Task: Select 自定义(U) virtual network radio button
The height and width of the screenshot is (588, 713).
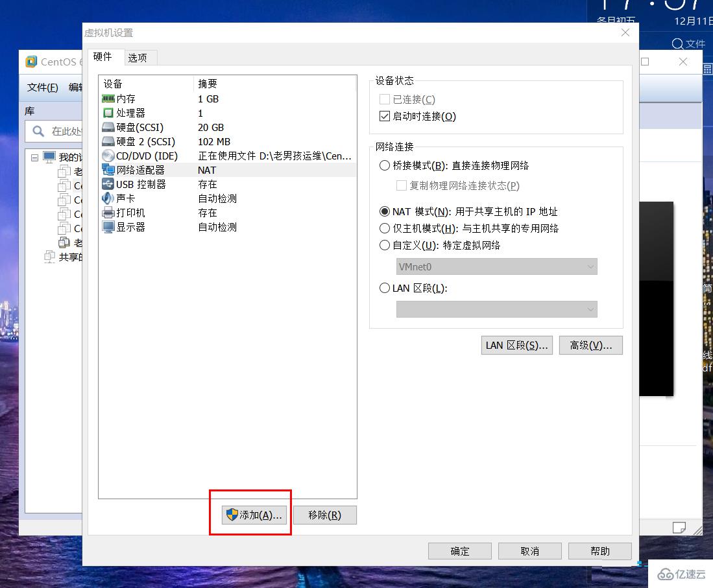Action: click(385, 246)
